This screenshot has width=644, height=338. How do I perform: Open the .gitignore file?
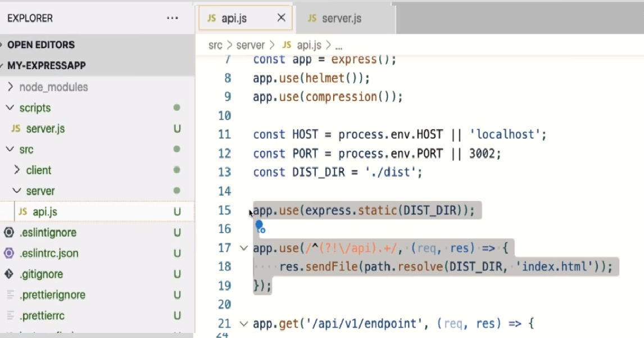[x=40, y=274]
